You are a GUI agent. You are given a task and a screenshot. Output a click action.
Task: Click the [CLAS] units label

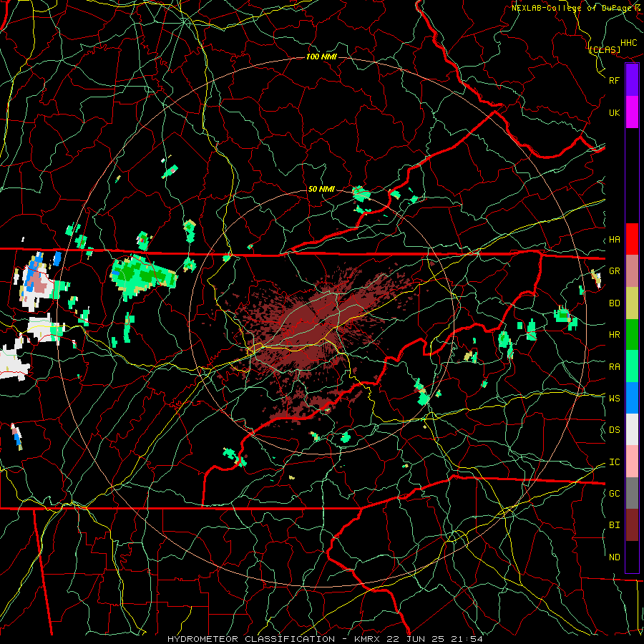(605, 49)
